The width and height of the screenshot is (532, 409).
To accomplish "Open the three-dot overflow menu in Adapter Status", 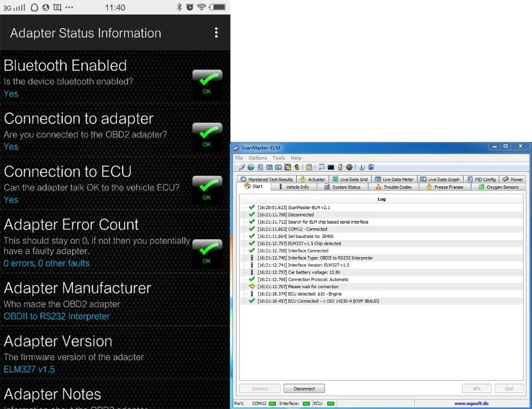I will click(x=216, y=32).
